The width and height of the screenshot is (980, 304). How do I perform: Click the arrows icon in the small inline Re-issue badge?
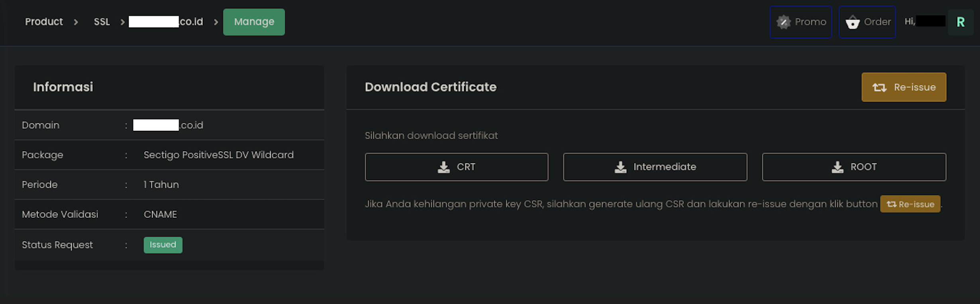tap(892, 204)
